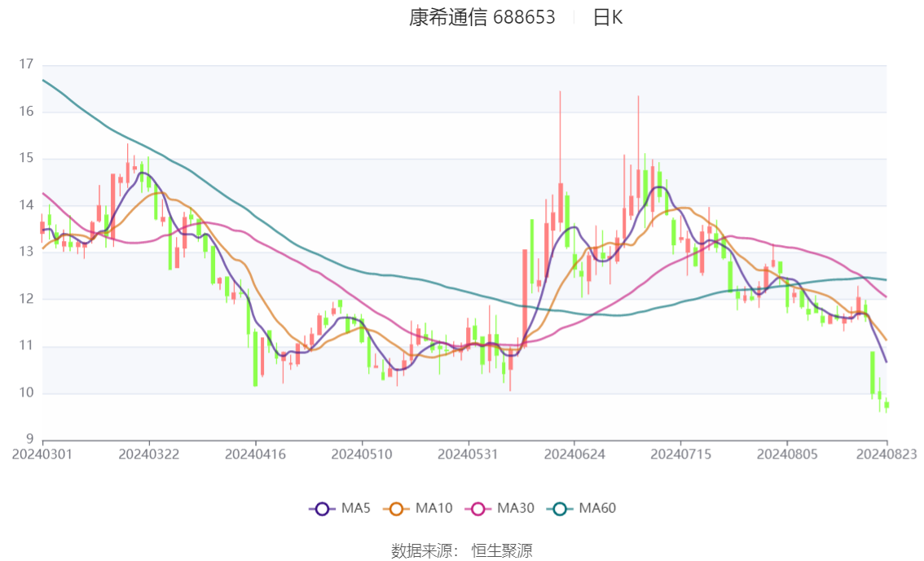Click the 16 price axis label
This screenshot has width=924, height=561.
coord(26,112)
